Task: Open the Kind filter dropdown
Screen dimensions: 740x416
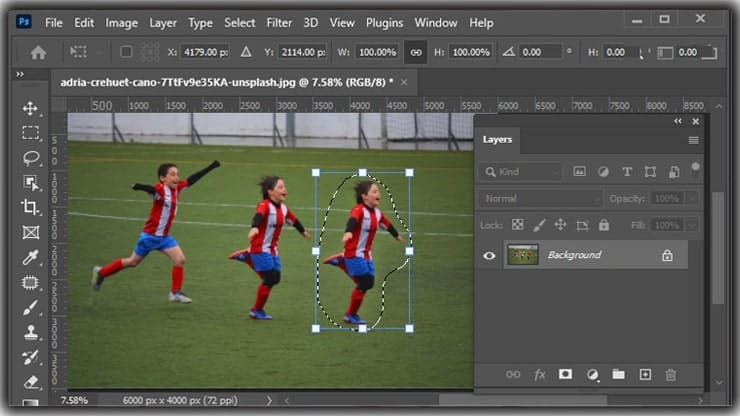Action: [521, 172]
